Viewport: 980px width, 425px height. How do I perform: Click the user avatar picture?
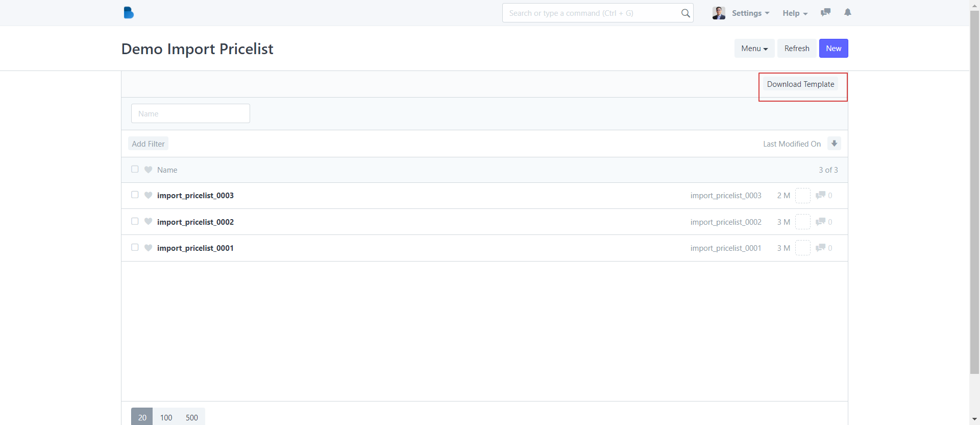(719, 13)
